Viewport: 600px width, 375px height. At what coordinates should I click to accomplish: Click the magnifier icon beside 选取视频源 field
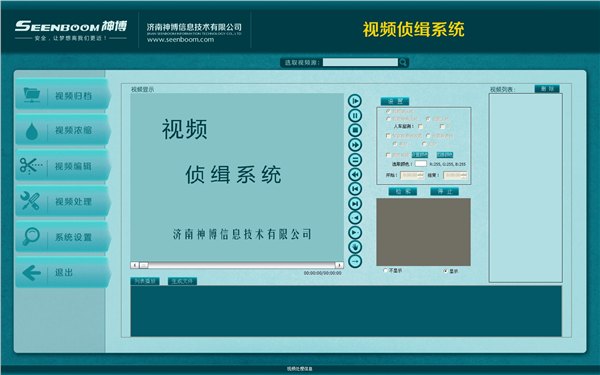[x=403, y=62]
